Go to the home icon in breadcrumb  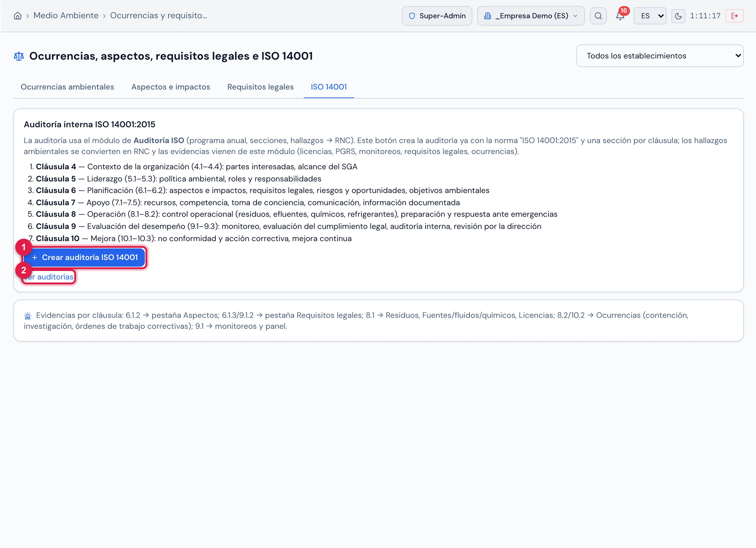18,16
